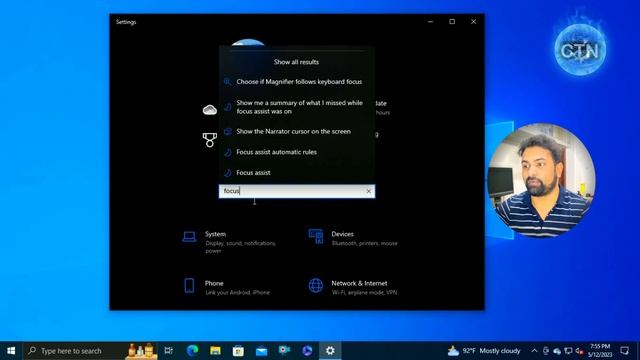640x360 pixels.
Task: Open Task View from taskbar
Action: coord(169,351)
